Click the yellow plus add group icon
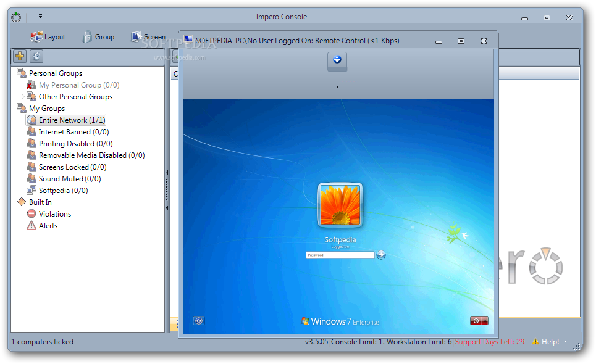596x364 pixels. click(20, 56)
